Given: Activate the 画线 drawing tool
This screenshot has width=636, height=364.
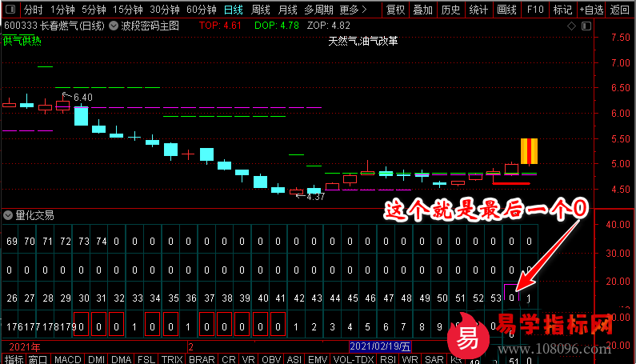Looking at the screenshot, I should coord(506,10).
